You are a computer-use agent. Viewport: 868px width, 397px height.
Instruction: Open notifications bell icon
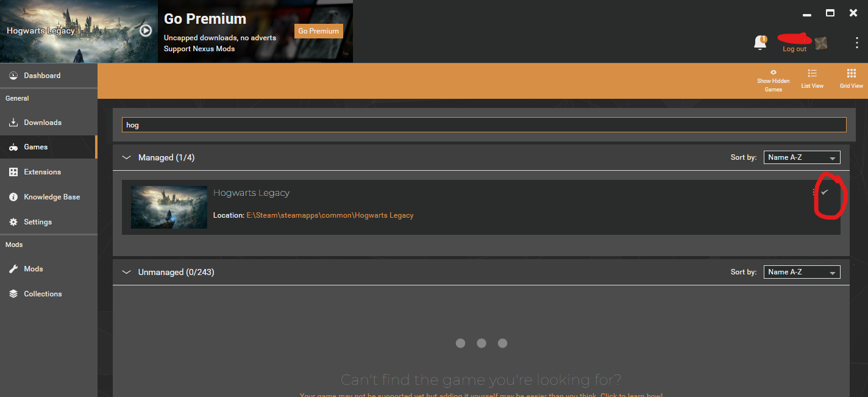[x=760, y=42]
